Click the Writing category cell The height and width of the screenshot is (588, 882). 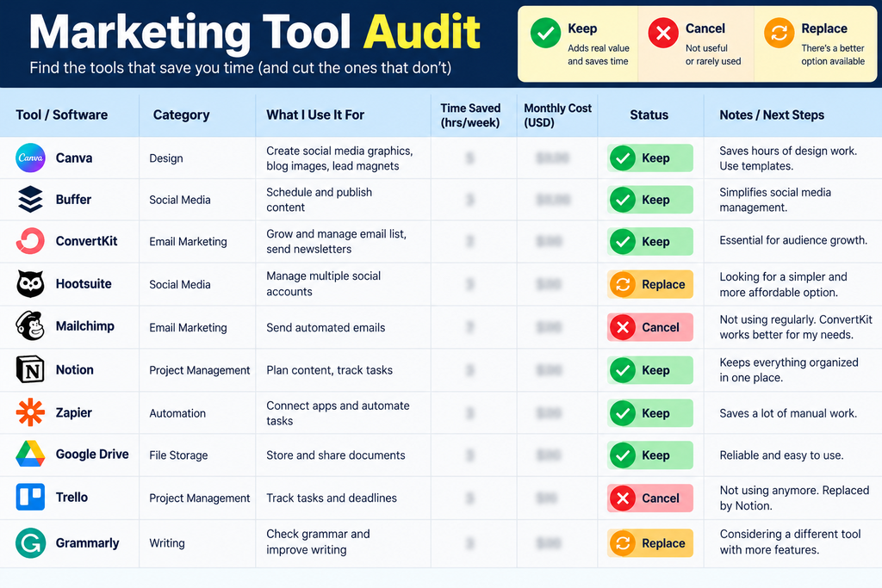point(167,543)
